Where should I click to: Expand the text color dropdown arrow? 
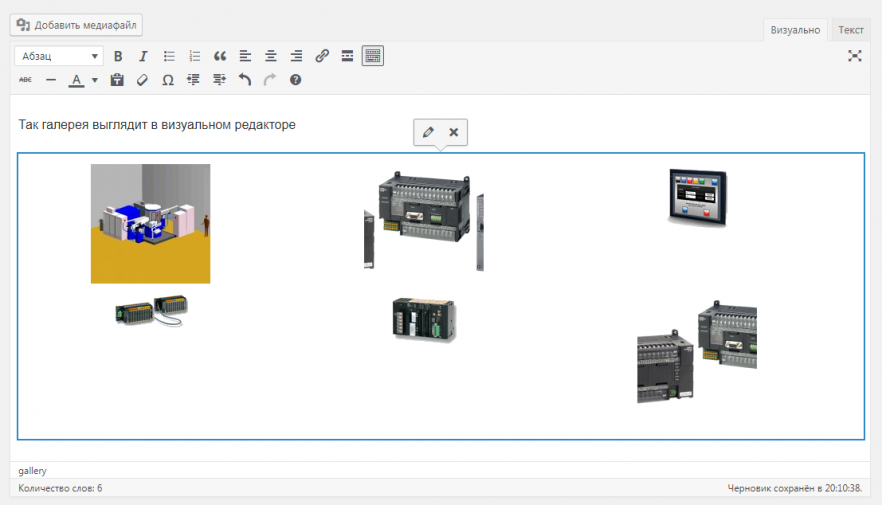click(x=95, y=80)
